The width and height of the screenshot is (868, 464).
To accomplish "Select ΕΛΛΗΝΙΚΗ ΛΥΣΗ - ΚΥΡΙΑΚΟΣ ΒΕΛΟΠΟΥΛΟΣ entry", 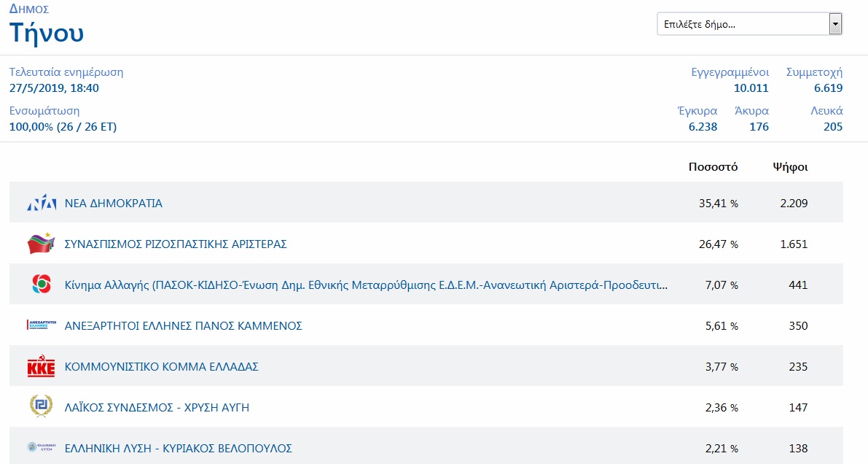I will (x=179, y=448).
